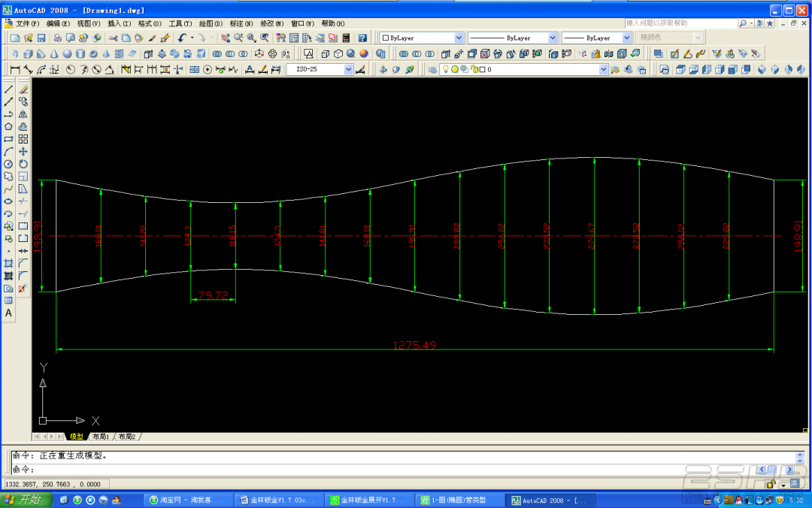Viewport: 812px width, 508px height.
Task: Switch to 金林钣金展开V1.7 taskbar window
Action: (x=368, y=500)
